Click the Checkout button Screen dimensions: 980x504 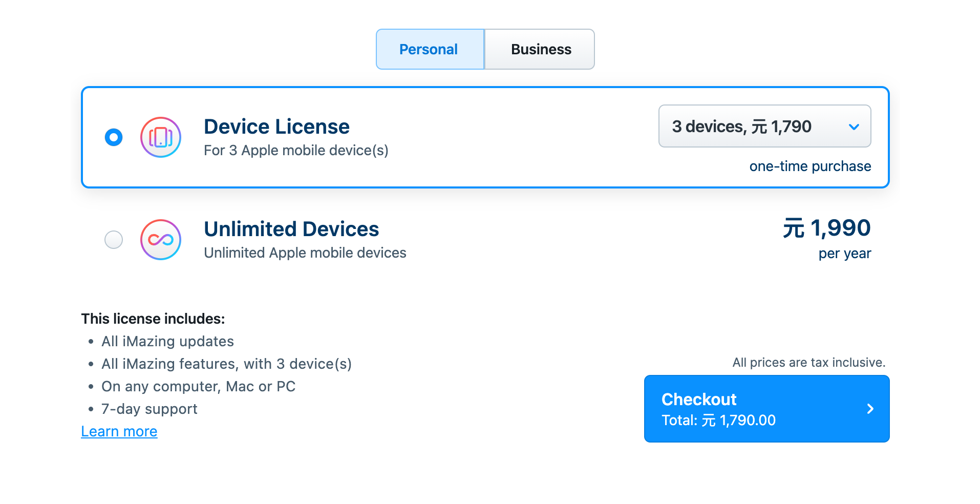[x=766, y=409]
